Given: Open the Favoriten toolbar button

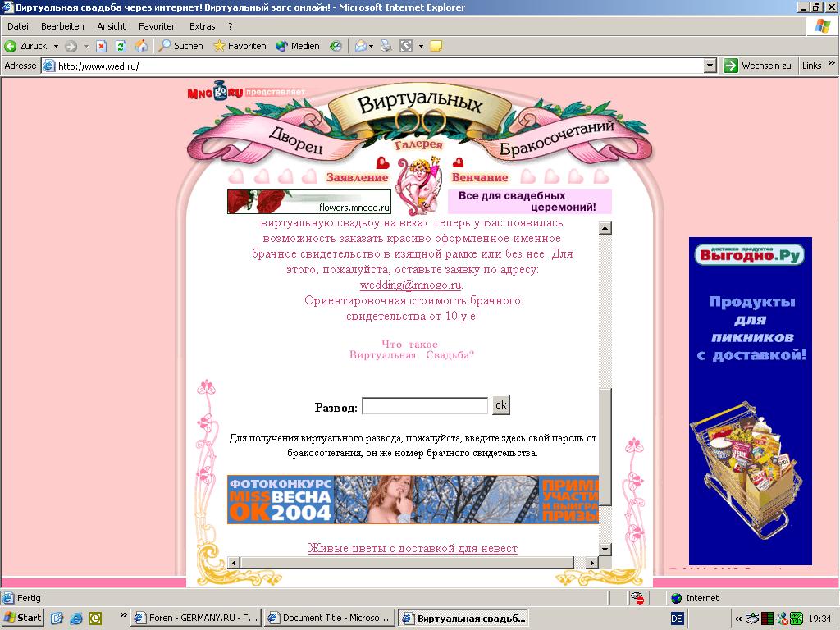Looking at the screenshot, I should pyautogui.click(x=240, y=46).
